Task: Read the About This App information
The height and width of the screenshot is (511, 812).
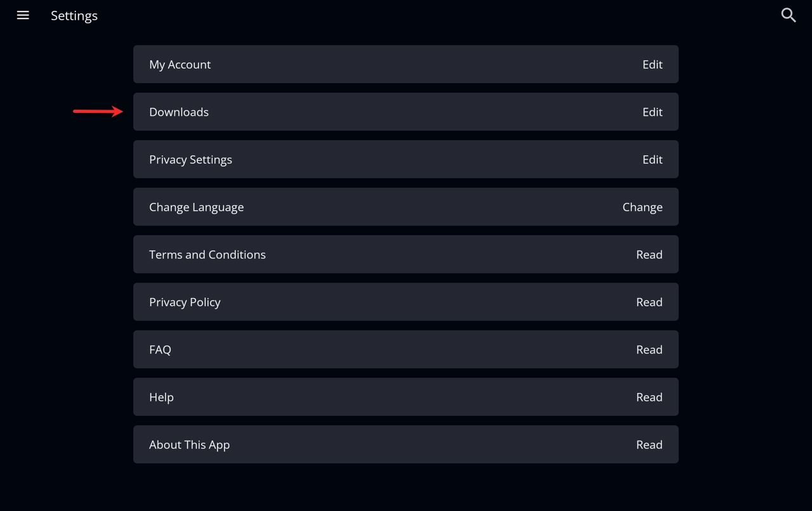Action: tap(649, 444)
